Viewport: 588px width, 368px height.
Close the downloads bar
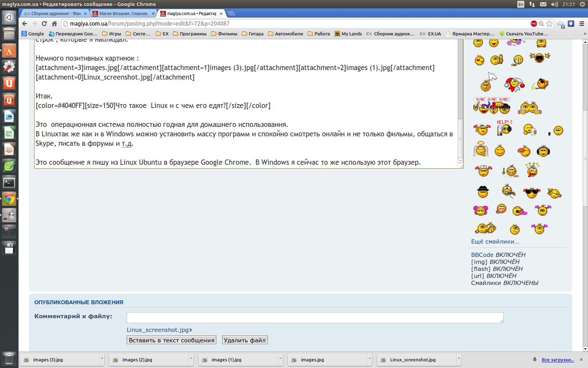581,360
